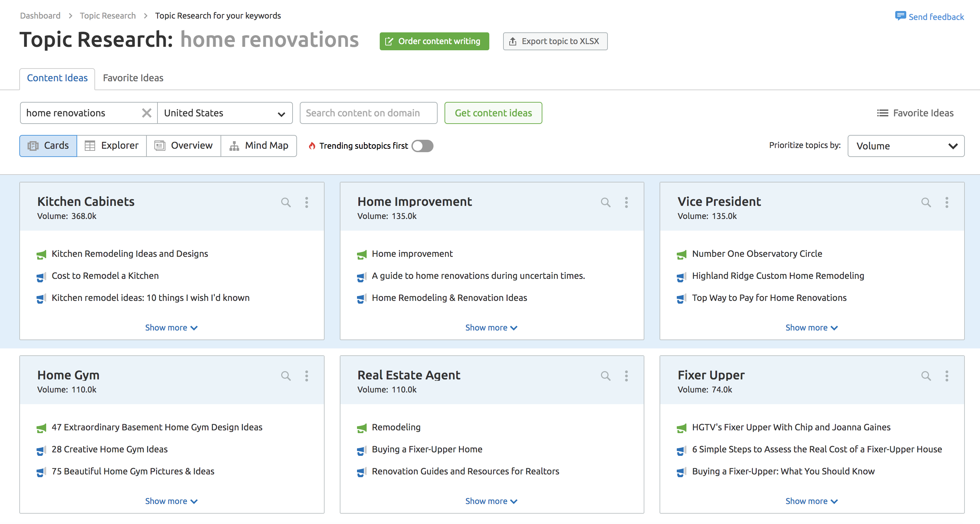Open three-dot menu on Vice President card
This screenshot has height=524, width=980.
(947, 202)
